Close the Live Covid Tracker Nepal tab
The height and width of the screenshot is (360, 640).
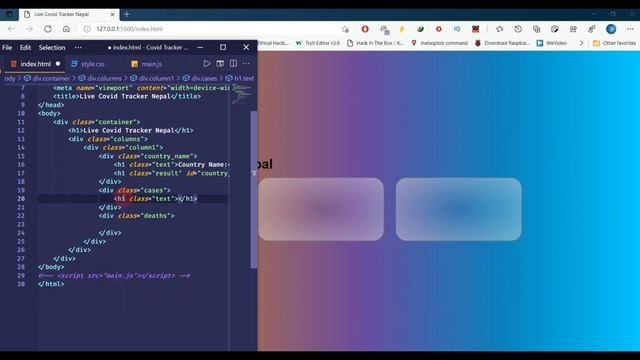pyautogui.click(x=112, y=14)
